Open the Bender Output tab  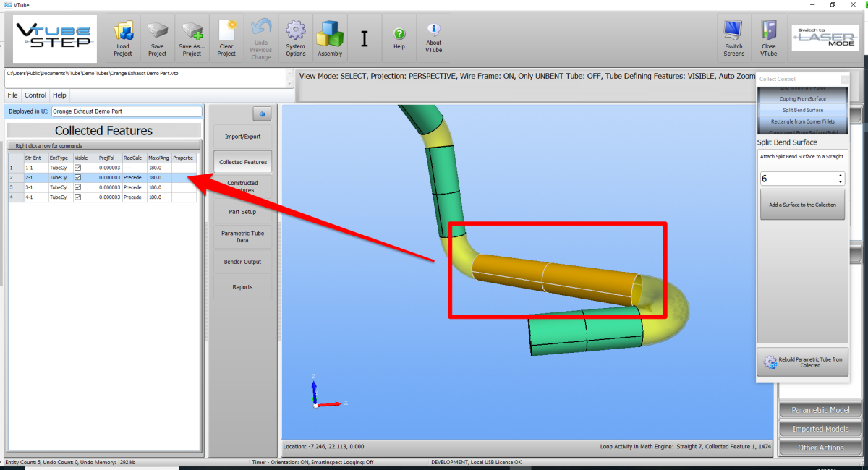(x=242, y=262)
